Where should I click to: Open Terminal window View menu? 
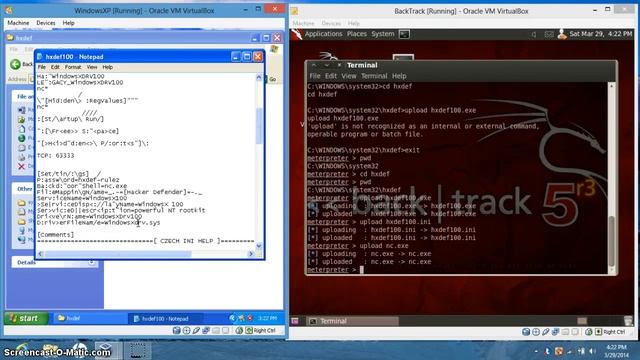(349, 76)
